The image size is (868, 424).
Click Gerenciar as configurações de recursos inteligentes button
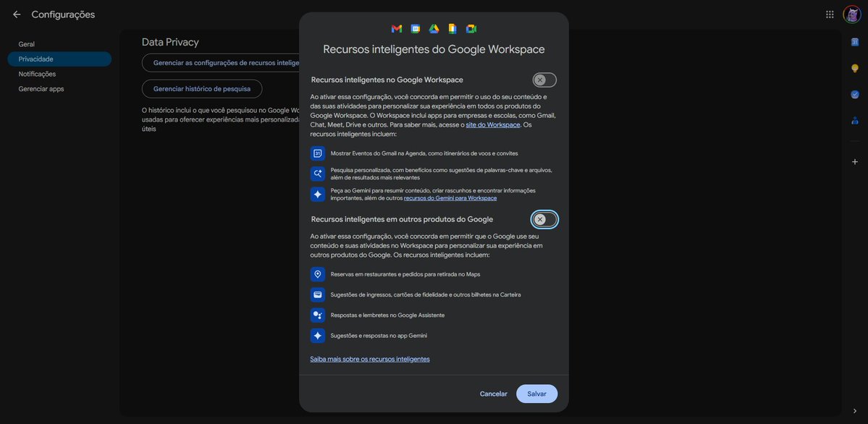220,63
